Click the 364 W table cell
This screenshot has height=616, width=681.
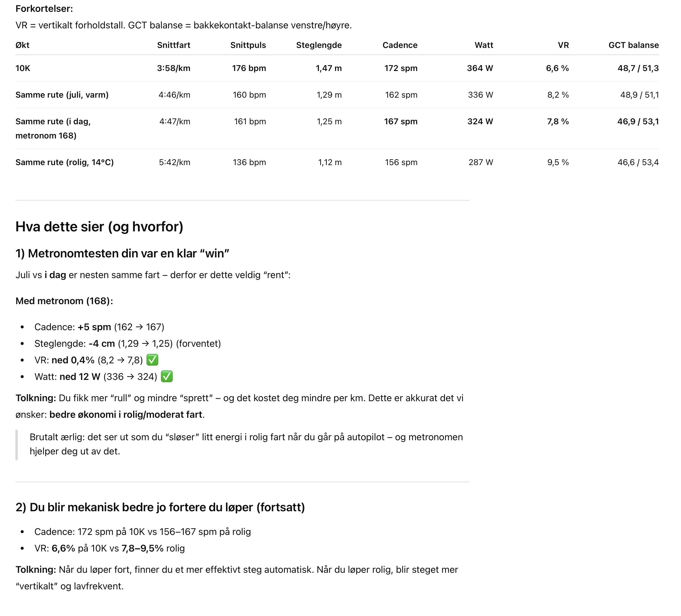480,68
